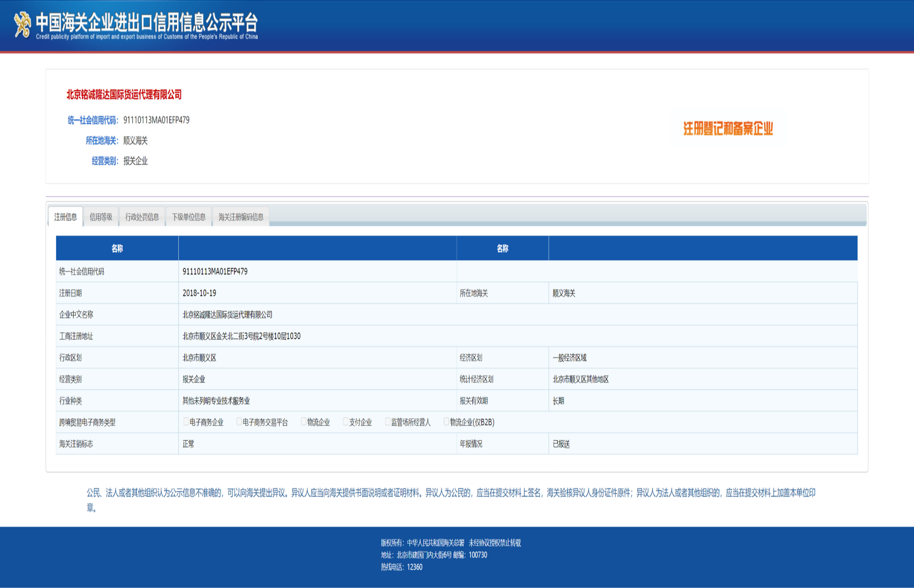Image resolution: width=914 pixels, height=588 pixels.
Task: Click the red company name heading
Action: pos(124,94)
